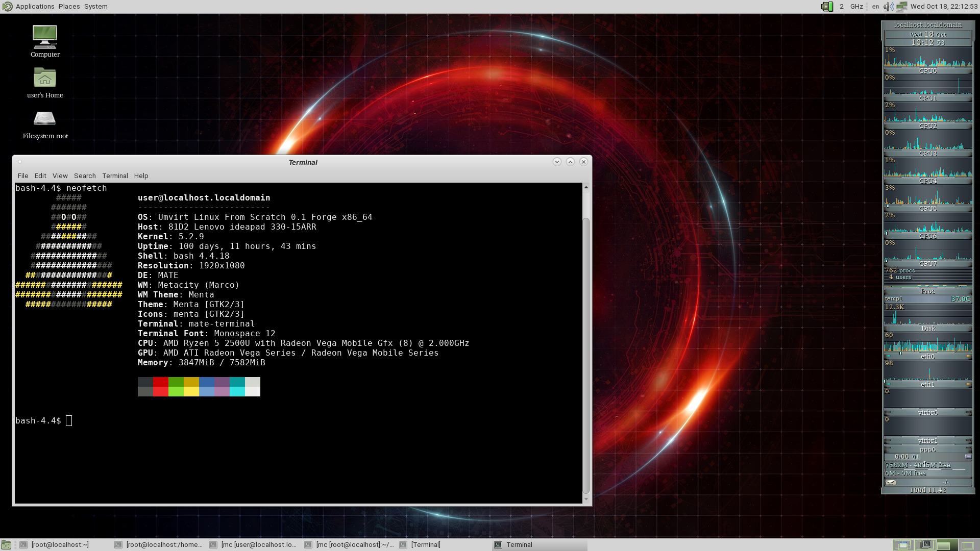Click the CPU frequency monitor chip icon

[x=827, y=7]
